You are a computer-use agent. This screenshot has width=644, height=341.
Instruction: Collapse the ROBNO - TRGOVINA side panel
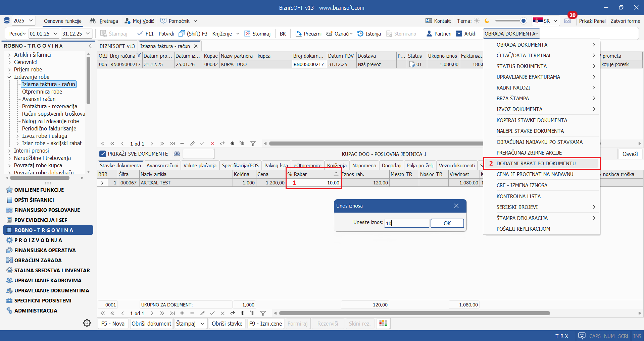(90, 46)
